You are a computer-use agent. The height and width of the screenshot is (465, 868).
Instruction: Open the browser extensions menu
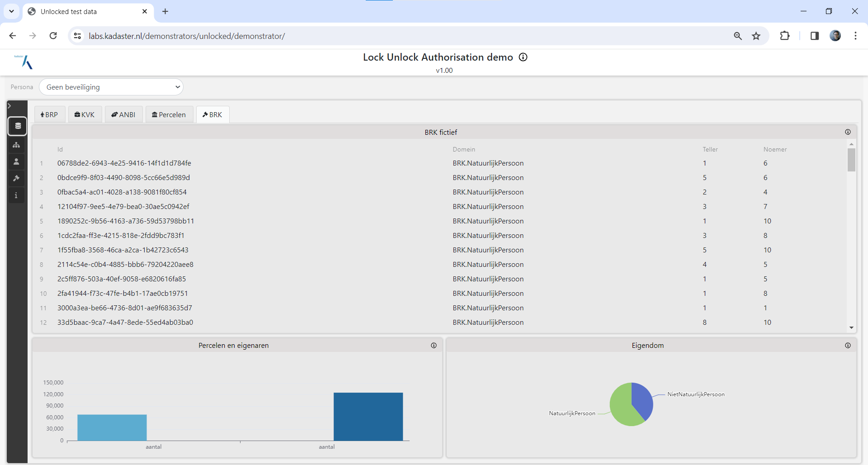(785, 36)
